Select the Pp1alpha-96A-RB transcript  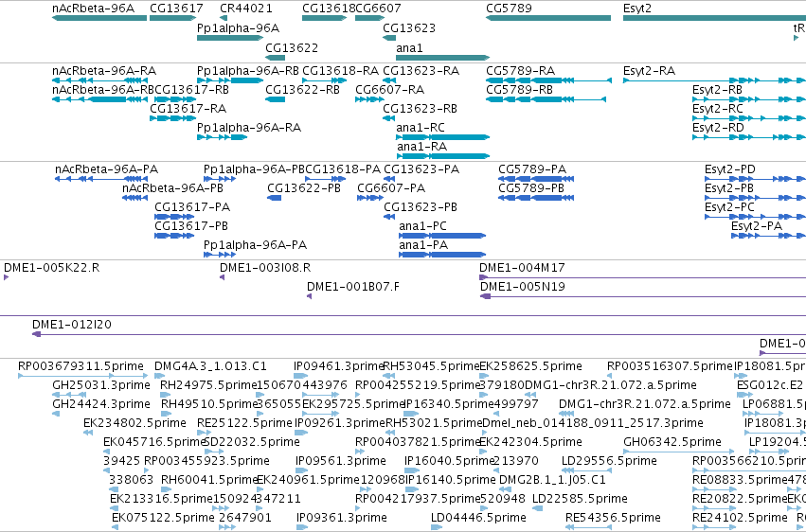(x=230, y=80)
